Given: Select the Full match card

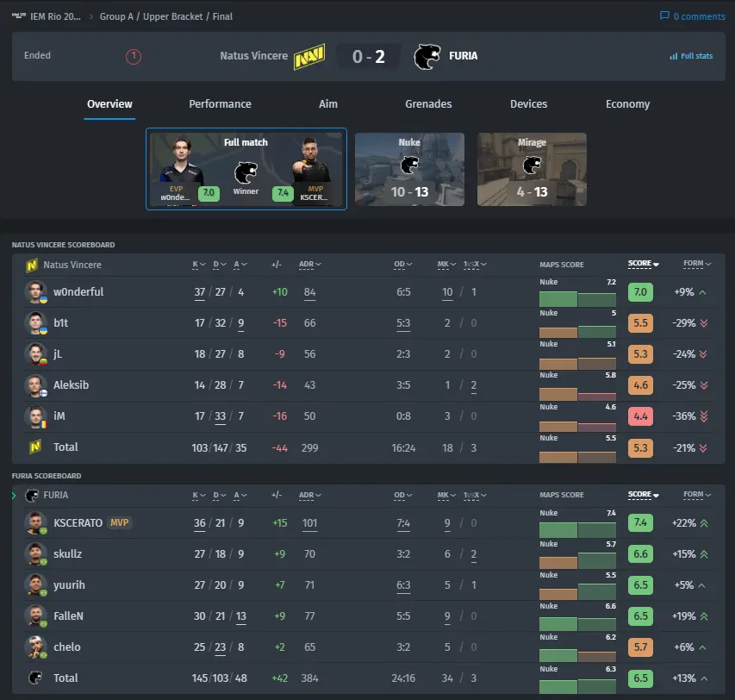Looking at the screenshot, I should pos(246,169).
